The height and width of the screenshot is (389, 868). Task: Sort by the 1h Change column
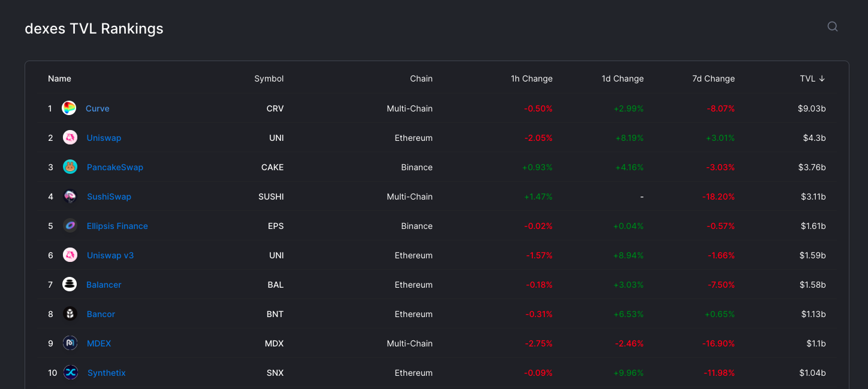point(532,79)
